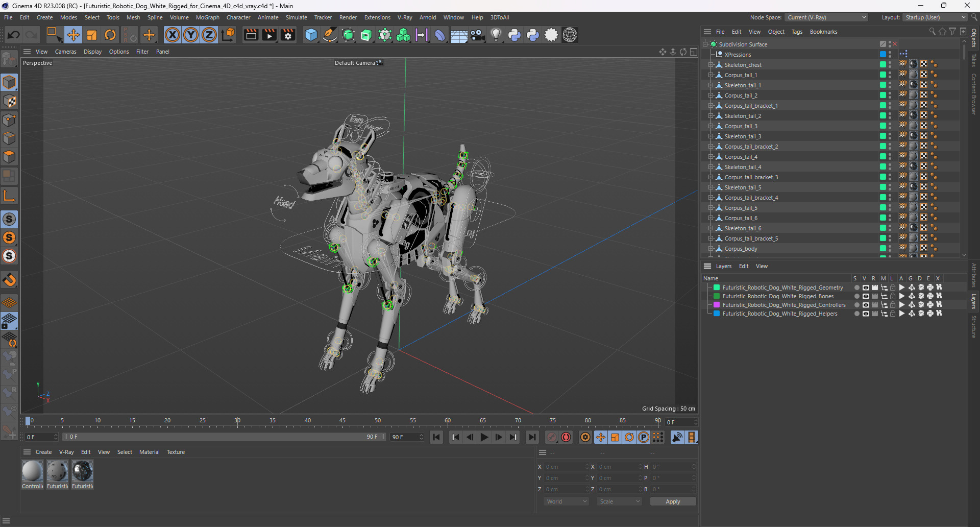Play animation forward
980x527 pixels.
click(484, 437)
